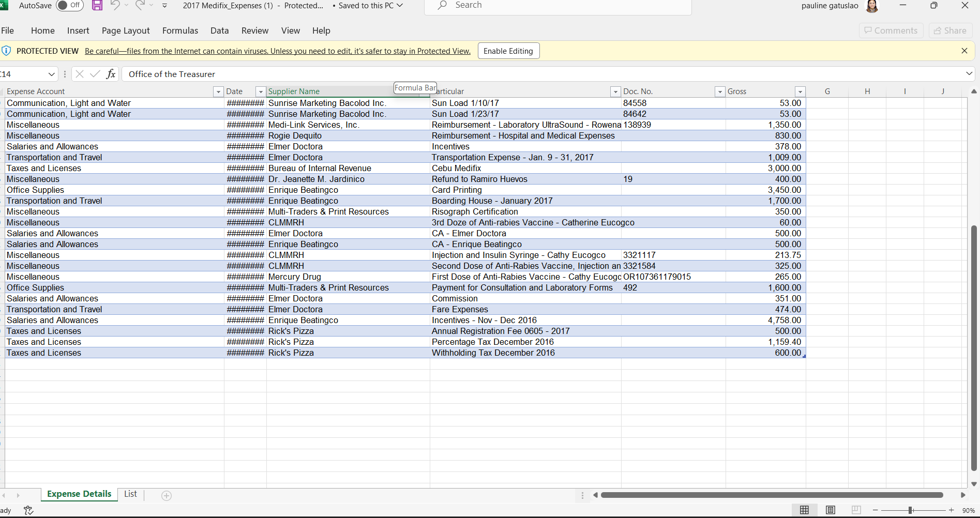980x518 pixels.
Task: Click the Enable Editing button
Action: click(508, 51)
